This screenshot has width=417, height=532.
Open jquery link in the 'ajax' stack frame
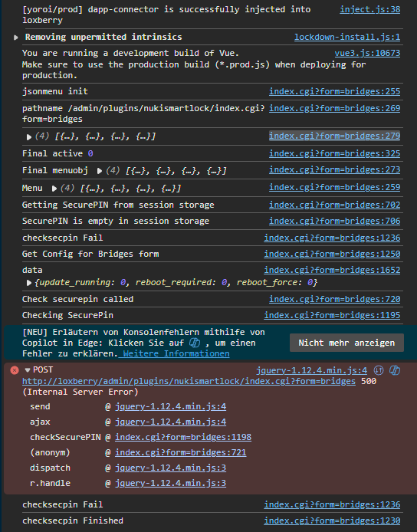tap(170, 422)
